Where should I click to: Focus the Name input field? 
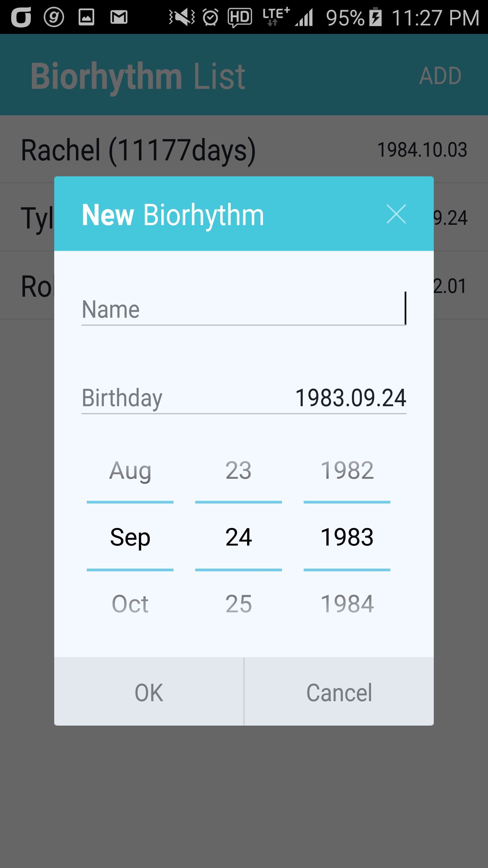pyautogui.click(x=243, y=309)
